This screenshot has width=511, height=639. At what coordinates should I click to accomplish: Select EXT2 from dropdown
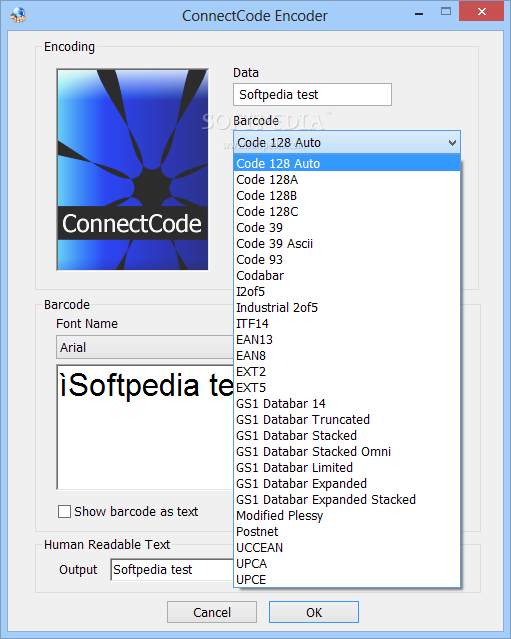[347, 371]
